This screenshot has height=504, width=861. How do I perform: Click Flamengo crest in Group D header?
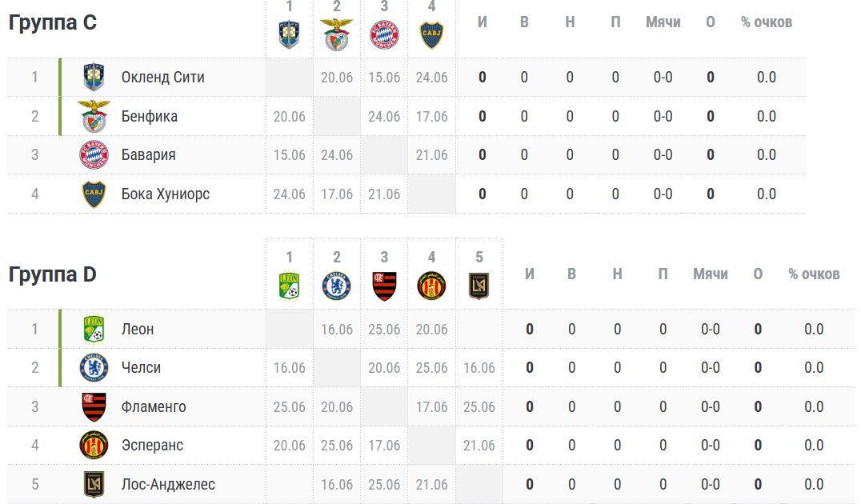(x=384, y=286)
